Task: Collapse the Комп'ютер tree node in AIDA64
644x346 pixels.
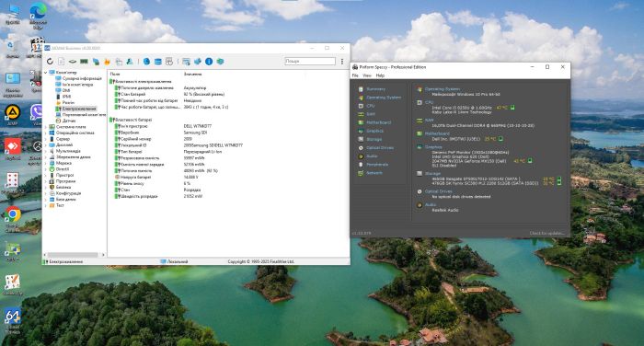Action: [46, 73]
